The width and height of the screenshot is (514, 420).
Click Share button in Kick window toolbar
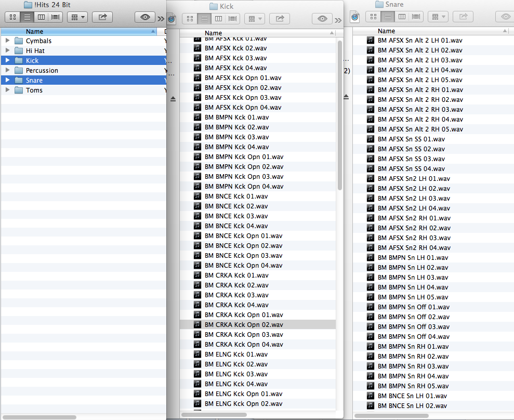280,19
